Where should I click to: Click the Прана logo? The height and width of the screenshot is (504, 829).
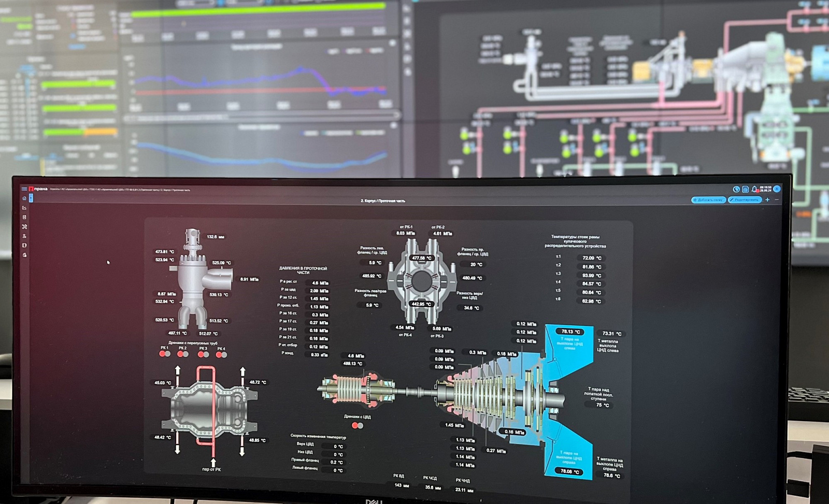click(38, 189)
